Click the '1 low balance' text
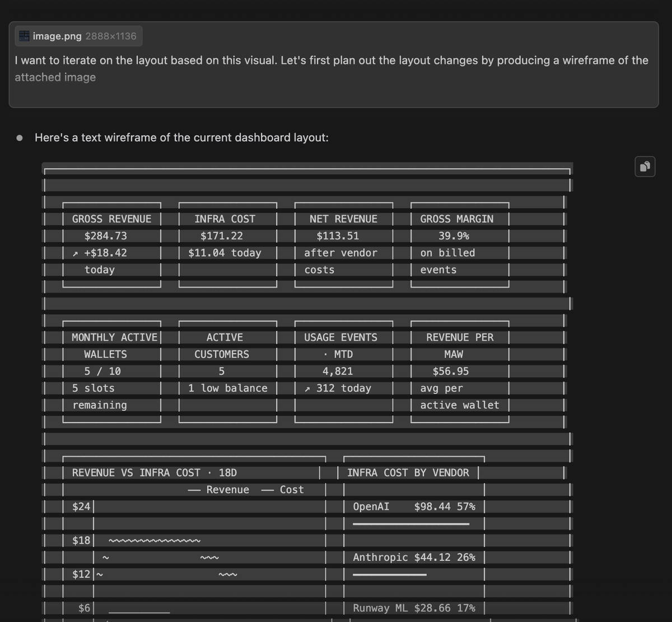The width and height of the screenshot is (672, 622). tap(227, 388)
